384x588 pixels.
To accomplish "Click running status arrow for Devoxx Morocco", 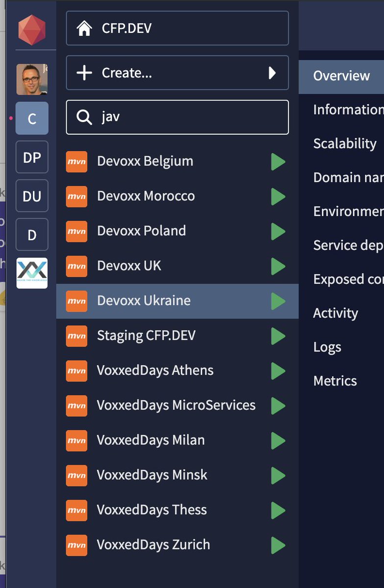I will 278,196.
